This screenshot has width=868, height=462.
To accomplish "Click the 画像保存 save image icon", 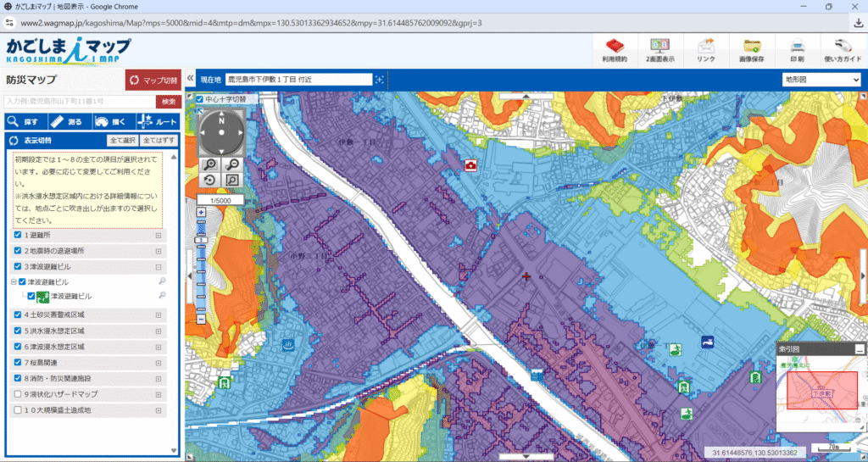I will pyautogui.click(x=751, y=49).
